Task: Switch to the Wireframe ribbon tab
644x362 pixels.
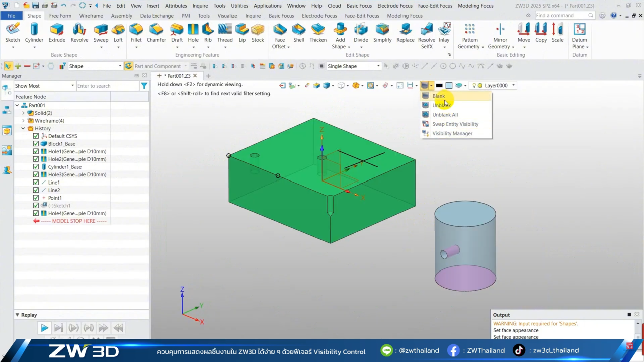Action: tap(91, 16)
